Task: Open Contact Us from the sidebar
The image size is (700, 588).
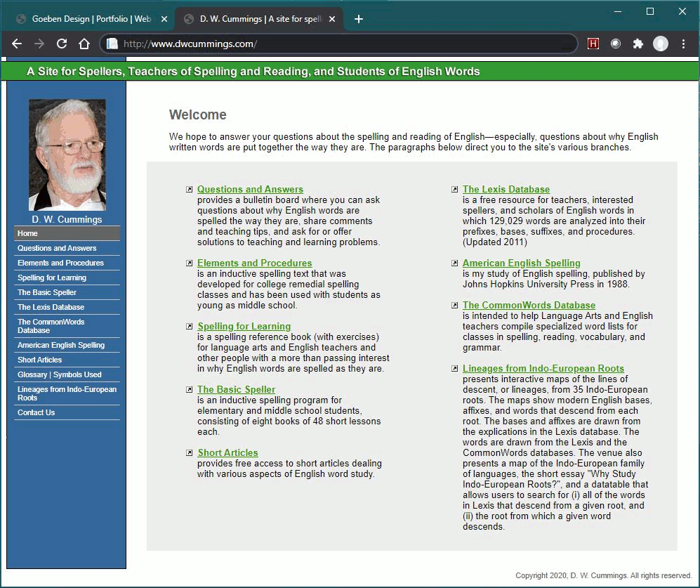Action: 67,412
